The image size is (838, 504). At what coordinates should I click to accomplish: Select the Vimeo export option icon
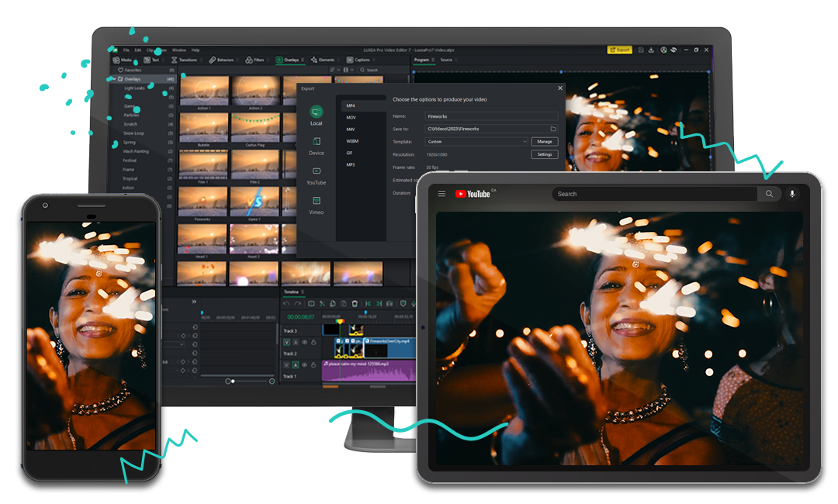316,201
